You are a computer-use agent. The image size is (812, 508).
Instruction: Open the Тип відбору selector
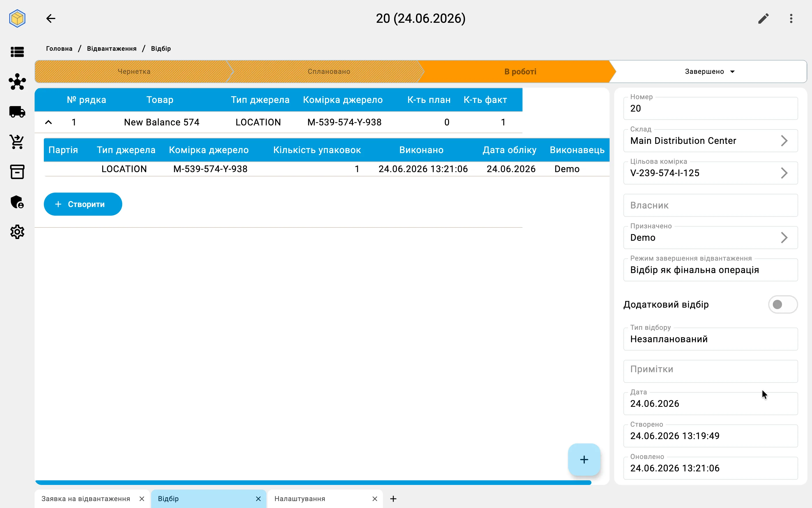tap(710, 339)
